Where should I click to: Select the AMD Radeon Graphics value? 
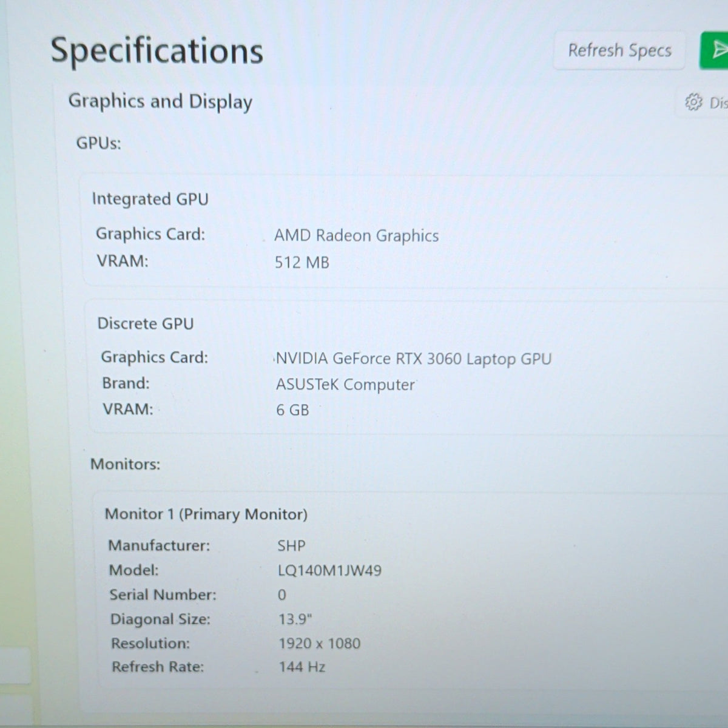356,235
